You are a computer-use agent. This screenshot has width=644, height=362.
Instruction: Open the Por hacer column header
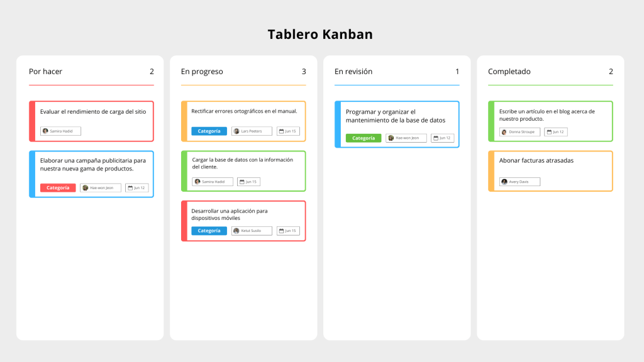point(46,72)
